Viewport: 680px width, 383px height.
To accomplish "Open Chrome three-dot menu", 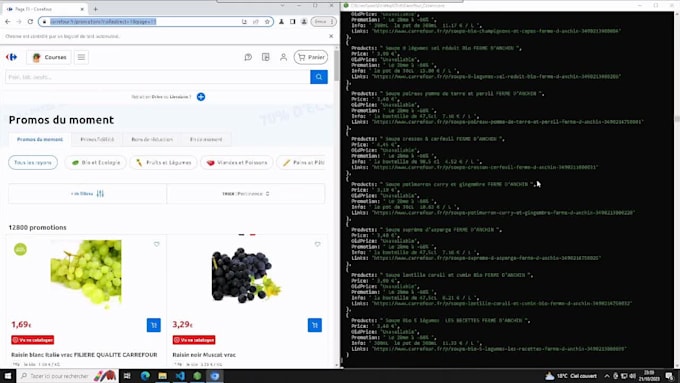I will click(332, 22).
